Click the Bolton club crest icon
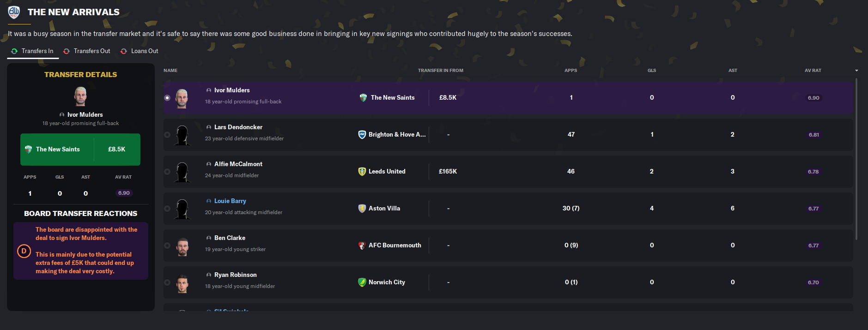 (14, 12)
